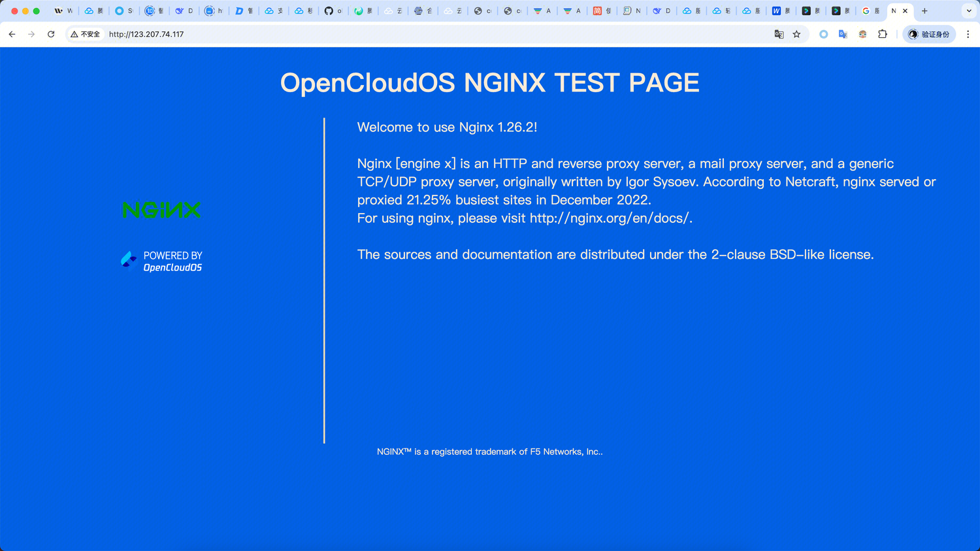Switch to the notebook icon N tab

coord(632,11)
